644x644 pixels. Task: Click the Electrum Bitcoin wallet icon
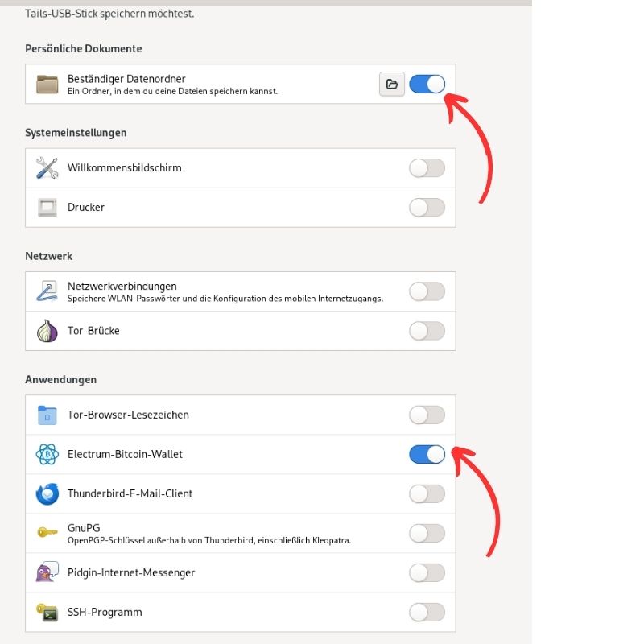[47, 454]
